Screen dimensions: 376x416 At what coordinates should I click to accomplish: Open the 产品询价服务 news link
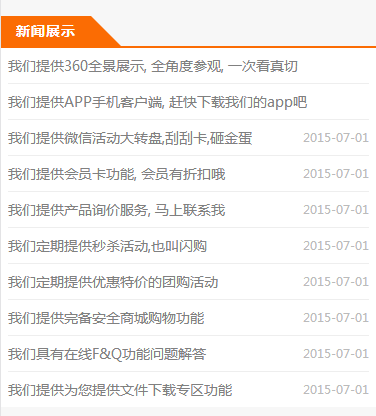[117, 210]
